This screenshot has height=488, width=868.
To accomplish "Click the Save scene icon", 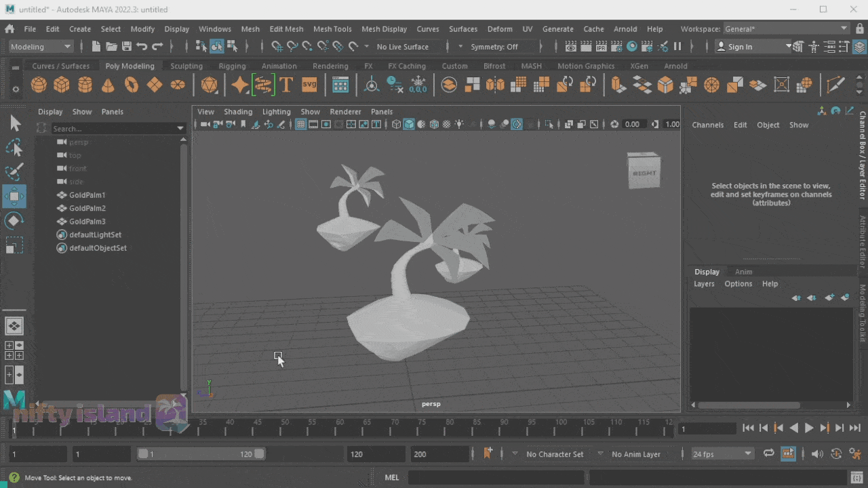I will pos(126,47).
